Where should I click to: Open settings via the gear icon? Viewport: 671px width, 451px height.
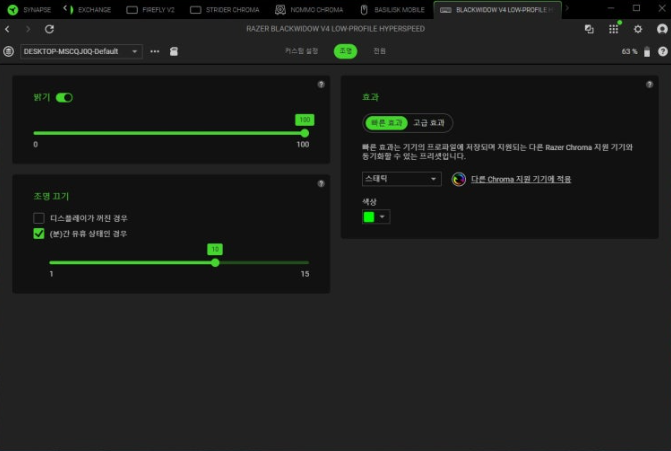pos(638,29)
